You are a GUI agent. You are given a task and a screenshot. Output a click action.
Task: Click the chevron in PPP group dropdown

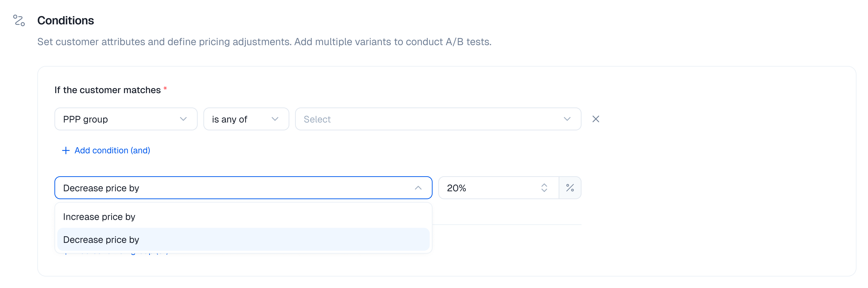point(183,119)
